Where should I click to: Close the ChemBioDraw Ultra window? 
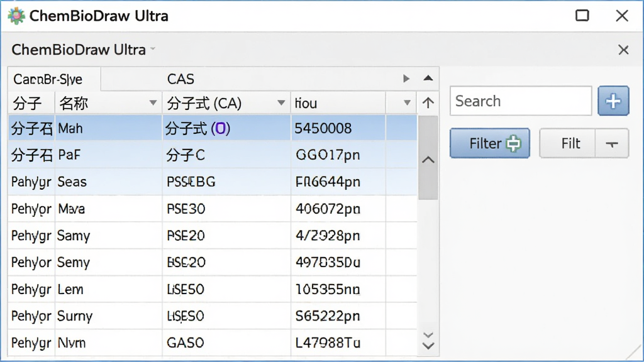tap(622, 16)
